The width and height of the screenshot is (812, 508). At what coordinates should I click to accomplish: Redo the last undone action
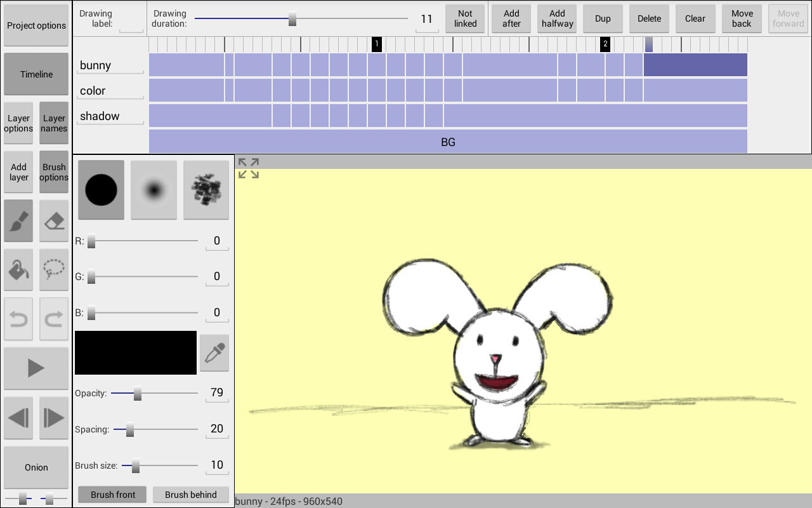tap(53, 319)
